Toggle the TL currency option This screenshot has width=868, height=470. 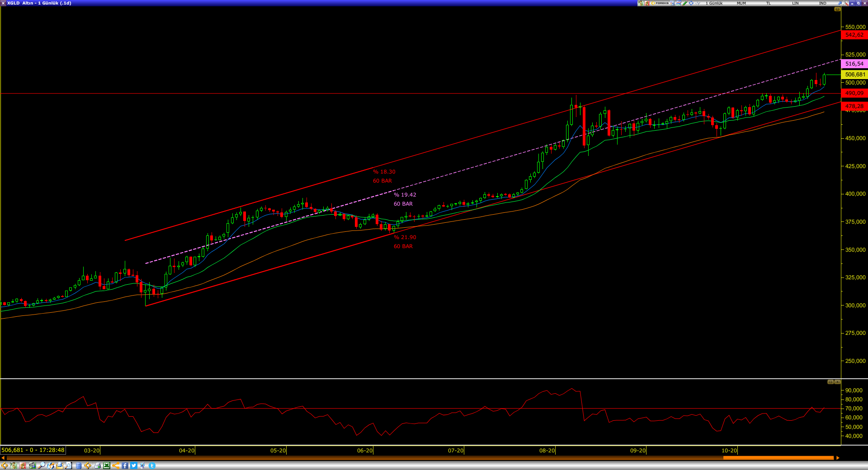(x=768, y=3)
